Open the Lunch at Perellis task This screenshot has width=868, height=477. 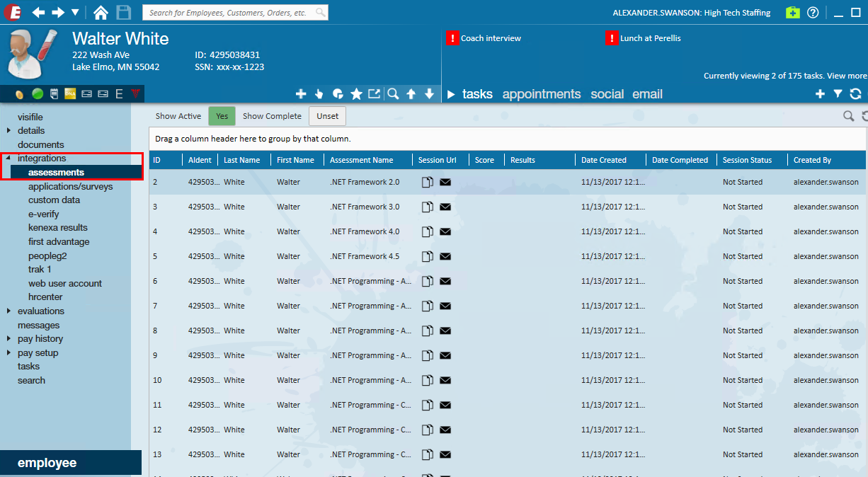click(650, 38)
